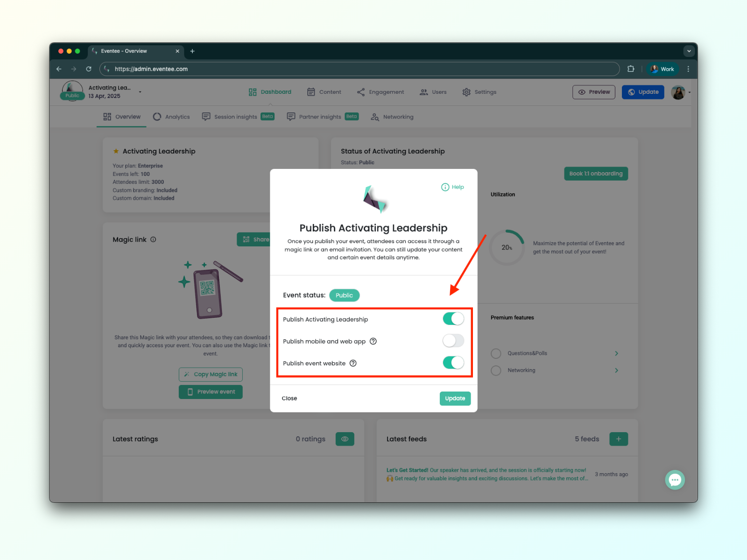This screenshot has height=560, width=747.
Task: Toggle Publish event website switch
Action: pyautogui.click(x=453, y=363)
